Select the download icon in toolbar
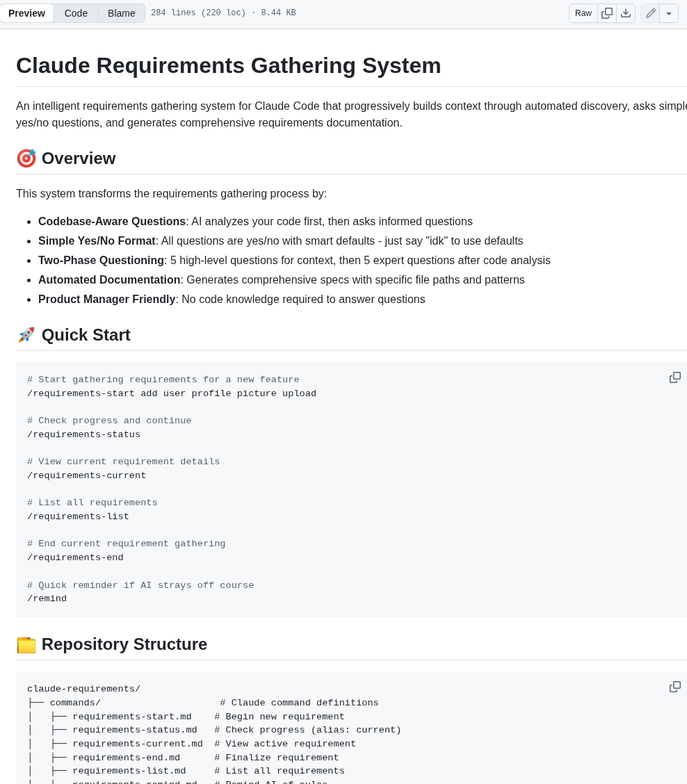Viewport: 687px width, 784px height. point(626,13)
